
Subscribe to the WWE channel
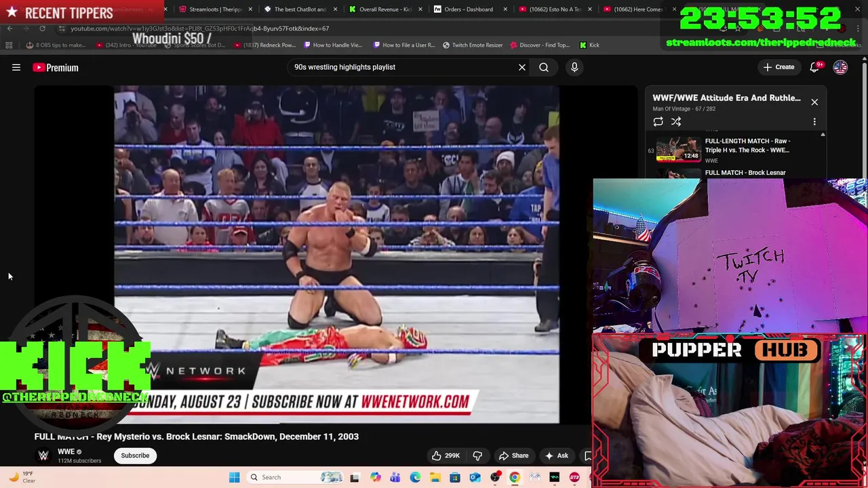pos(135,455)
